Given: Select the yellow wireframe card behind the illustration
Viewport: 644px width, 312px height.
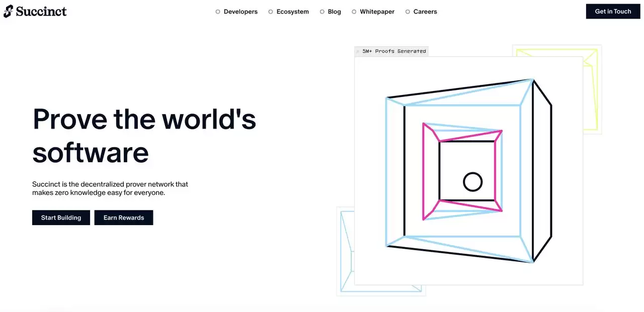Looking at the screenshot, I should (592, 90).
